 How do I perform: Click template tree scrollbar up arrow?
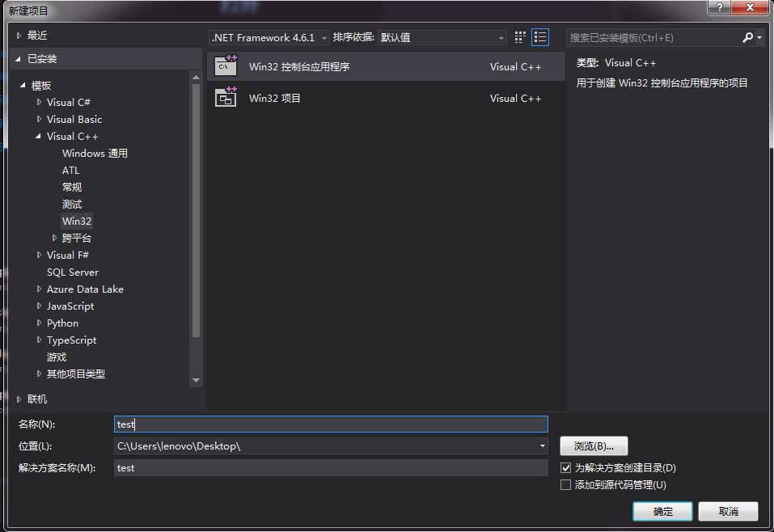[x=196, y=78]
